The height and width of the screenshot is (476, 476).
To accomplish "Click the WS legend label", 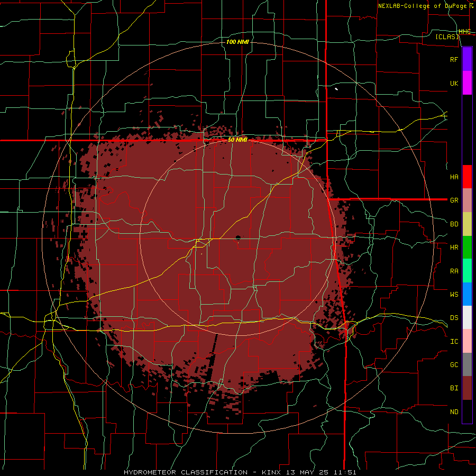I will pyautogui.click(x=454, y=295).
